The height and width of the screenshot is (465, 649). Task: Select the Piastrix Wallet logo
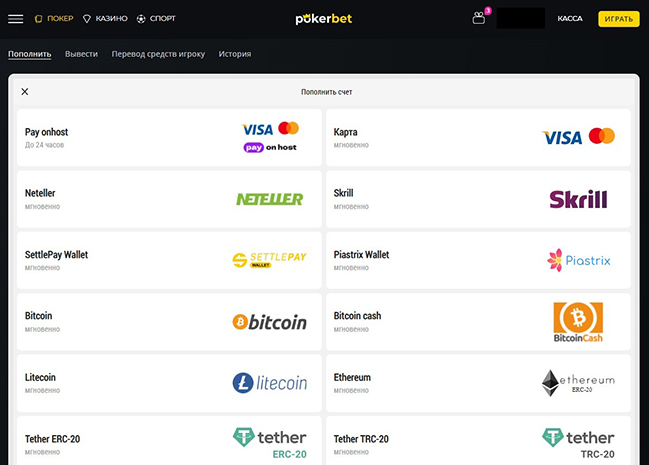tap(578, 261)
